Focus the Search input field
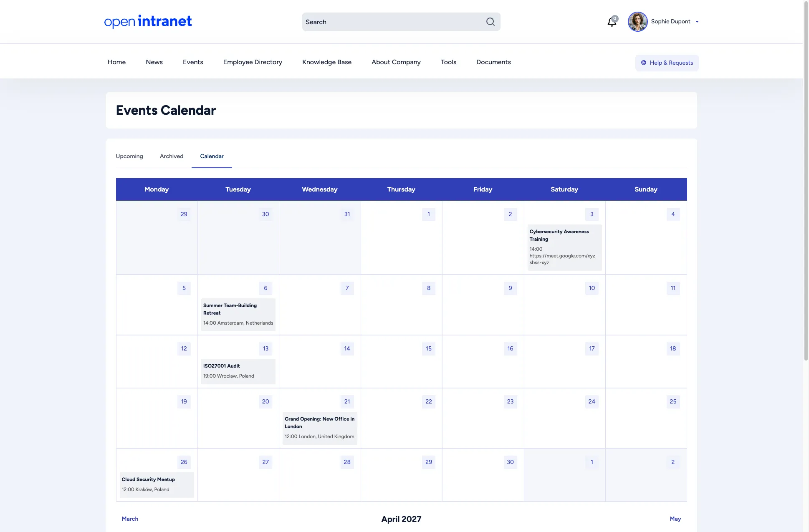This screenshot has width=809, height=532. (x=401, y=22)
